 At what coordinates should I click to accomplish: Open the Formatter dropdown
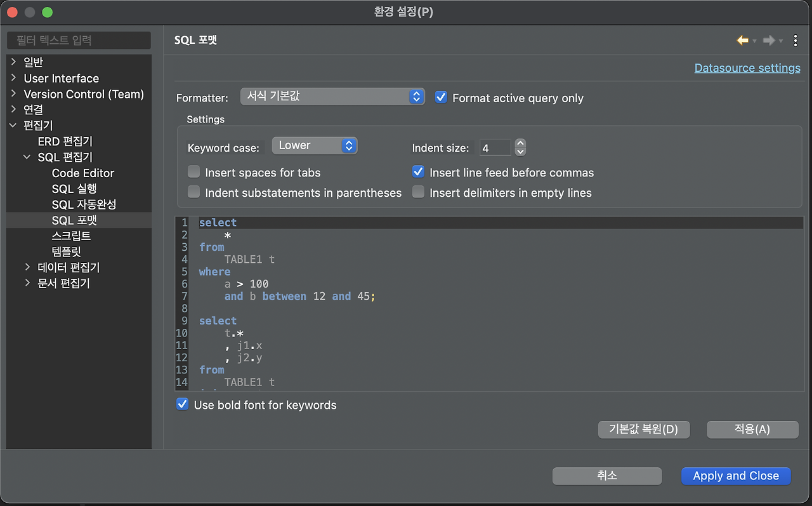(332, 97)
